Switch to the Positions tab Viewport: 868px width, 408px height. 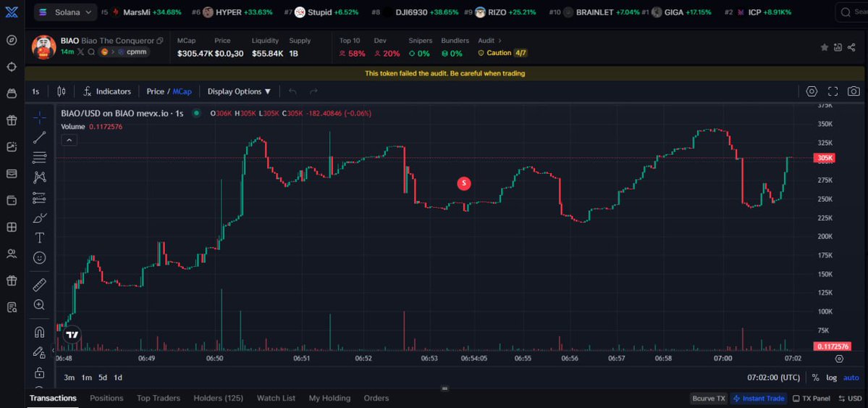point(106,398)
